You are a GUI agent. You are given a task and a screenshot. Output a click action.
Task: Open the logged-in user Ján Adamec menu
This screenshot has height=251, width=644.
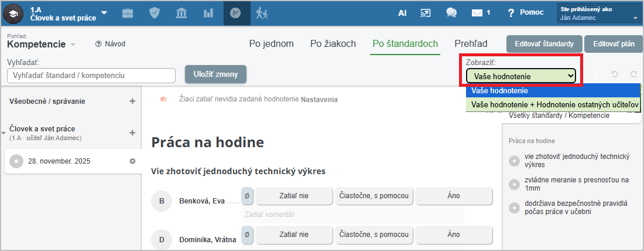pos(598,13)
